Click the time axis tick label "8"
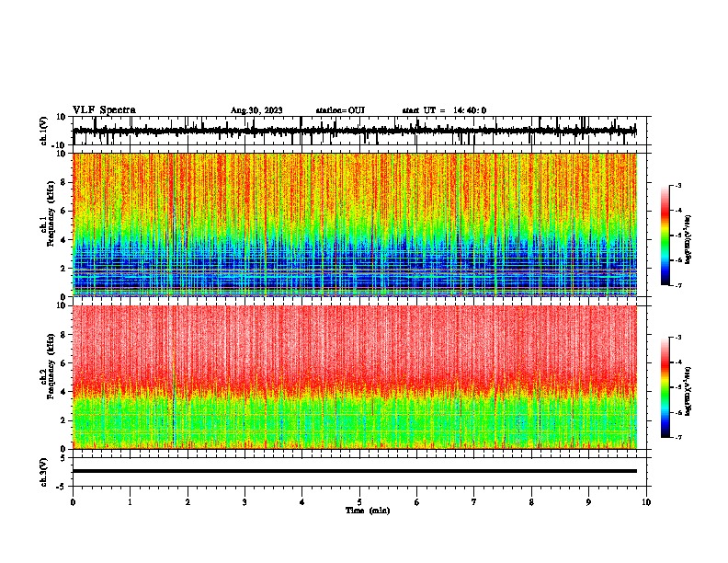728x563 pixels. point(531,502)
